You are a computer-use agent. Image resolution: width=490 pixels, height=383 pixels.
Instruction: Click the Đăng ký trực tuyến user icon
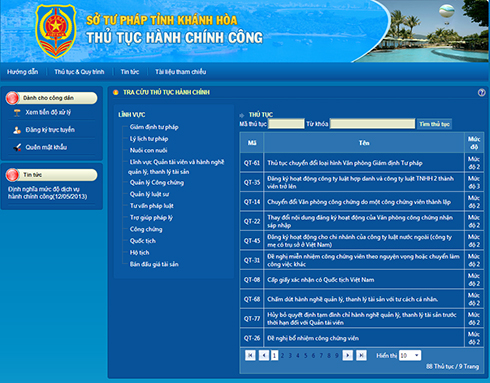17,130
